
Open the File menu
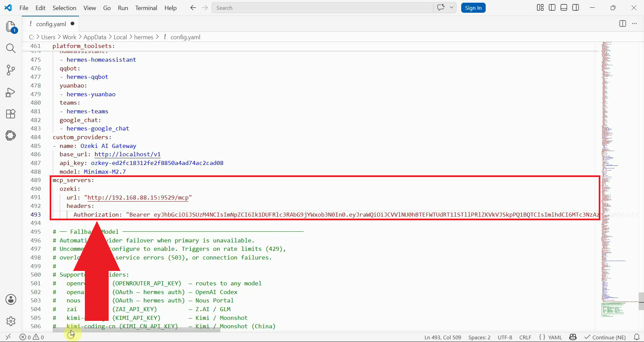[24, 8]
